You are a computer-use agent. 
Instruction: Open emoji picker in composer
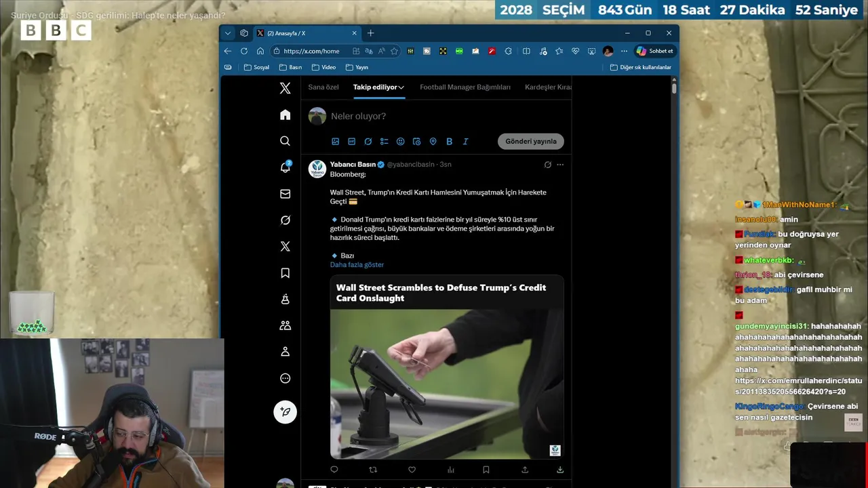point(400,142)
